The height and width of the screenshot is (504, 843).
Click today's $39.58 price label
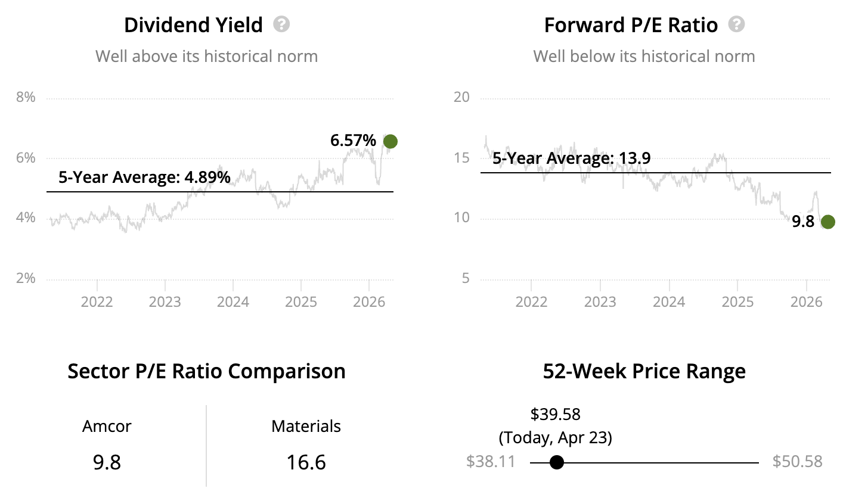[555, 414]
